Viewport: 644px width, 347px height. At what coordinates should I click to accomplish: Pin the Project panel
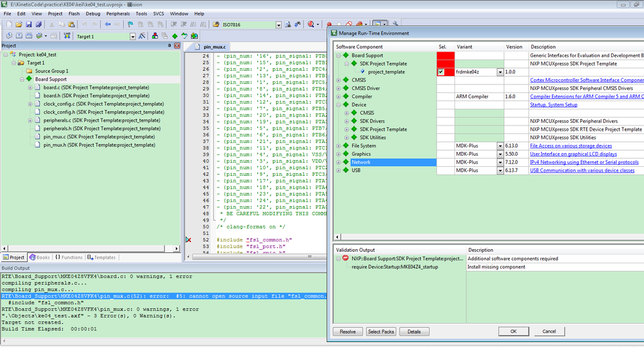click(169, 46)
